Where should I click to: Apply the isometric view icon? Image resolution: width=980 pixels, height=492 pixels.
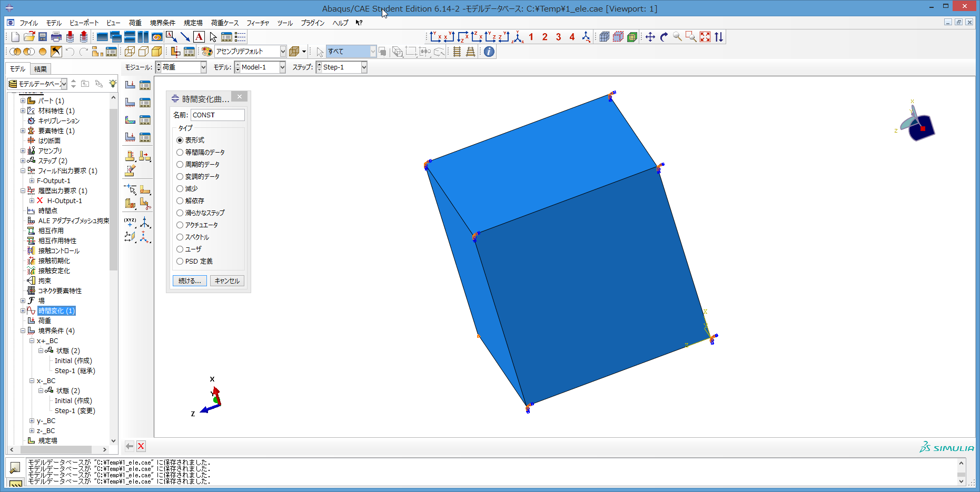518,37
